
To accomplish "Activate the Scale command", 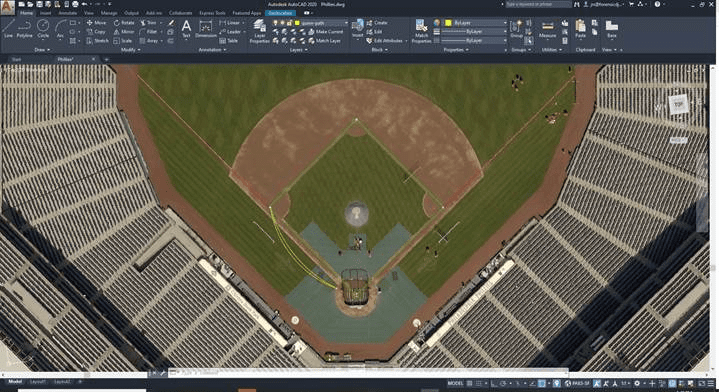I will [123, 41].
